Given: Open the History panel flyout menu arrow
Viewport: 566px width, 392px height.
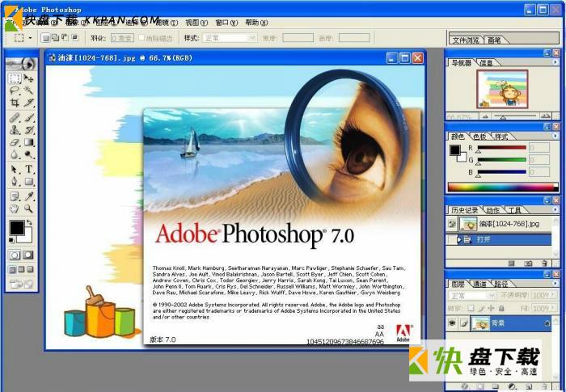Looking at the screenshot, I should coord(555,209).
